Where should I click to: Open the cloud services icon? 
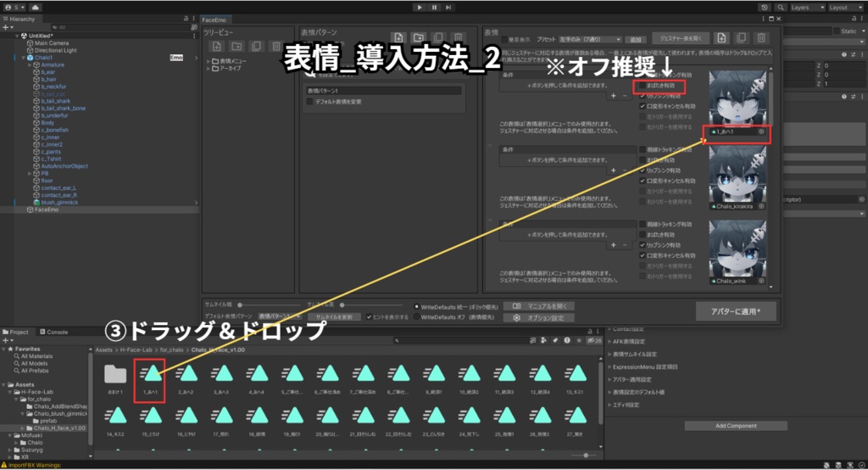tap(35, 7)
